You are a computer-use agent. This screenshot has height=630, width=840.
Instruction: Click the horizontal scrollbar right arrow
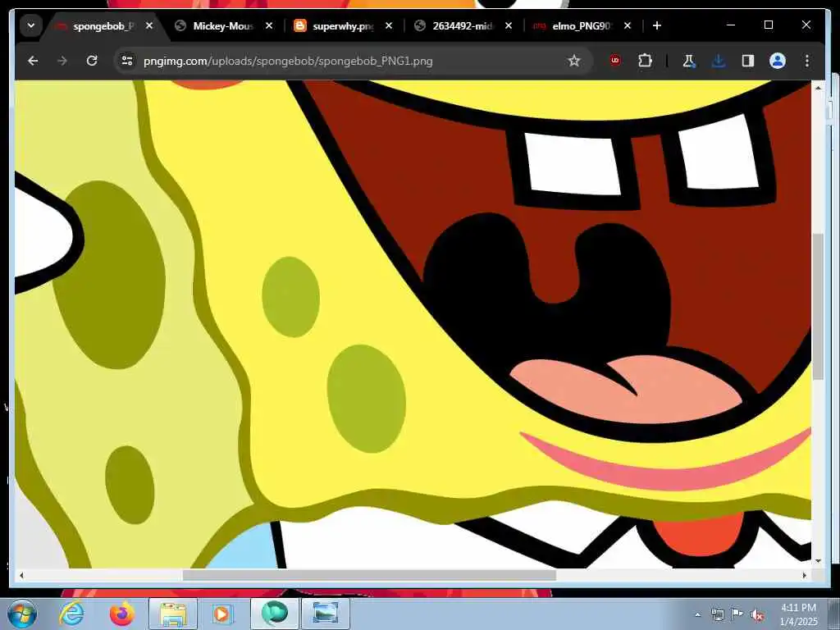pos(804,575)
